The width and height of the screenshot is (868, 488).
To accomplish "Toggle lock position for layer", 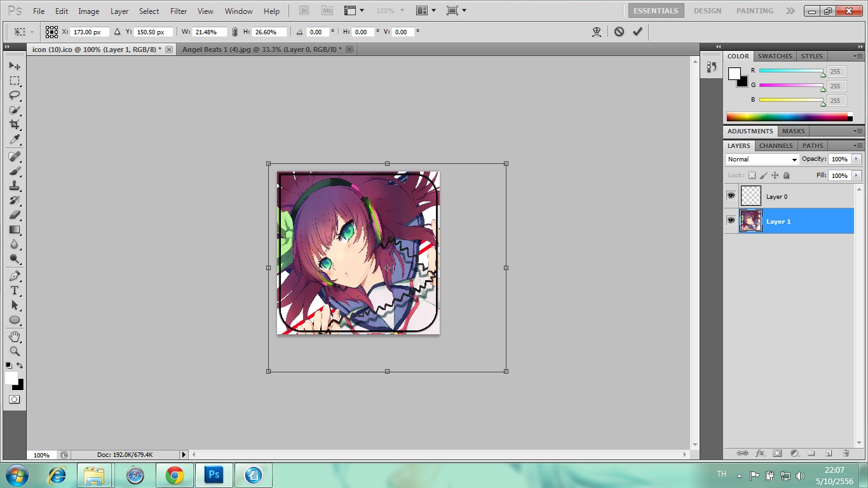I will coord(775,175).
